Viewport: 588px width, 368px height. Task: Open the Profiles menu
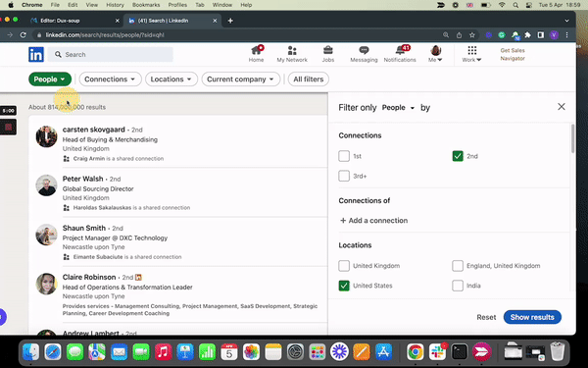[x=177, y=5]
